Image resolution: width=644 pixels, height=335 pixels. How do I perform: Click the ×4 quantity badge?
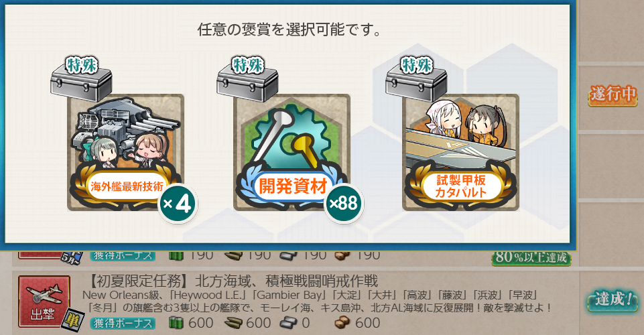[x=178, y=204]
